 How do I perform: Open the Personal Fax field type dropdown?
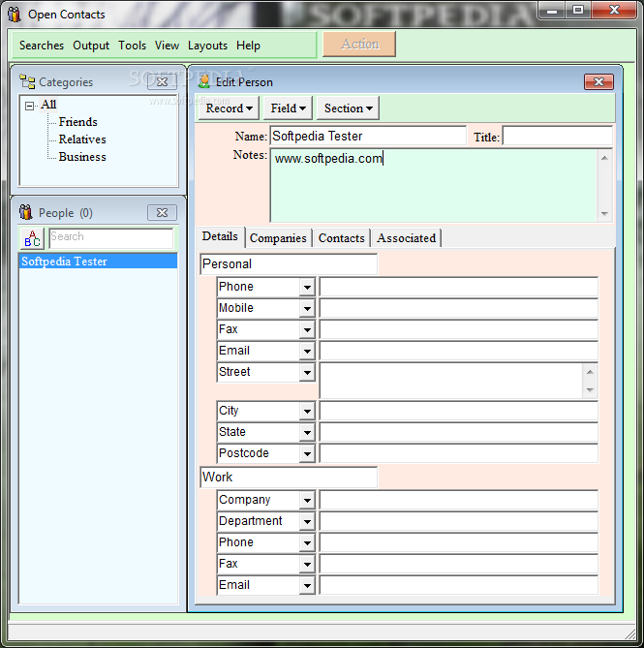point(307,329)
